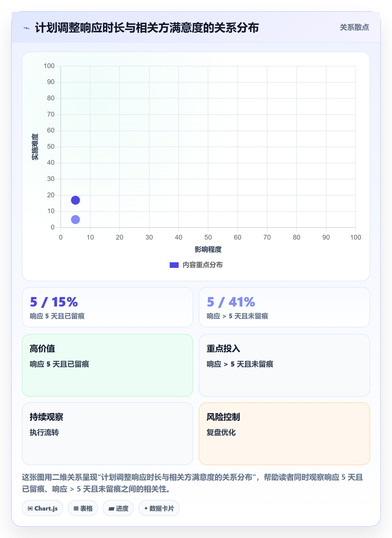Click 执行流转 text in 持续观察 card

click(44, 432)
